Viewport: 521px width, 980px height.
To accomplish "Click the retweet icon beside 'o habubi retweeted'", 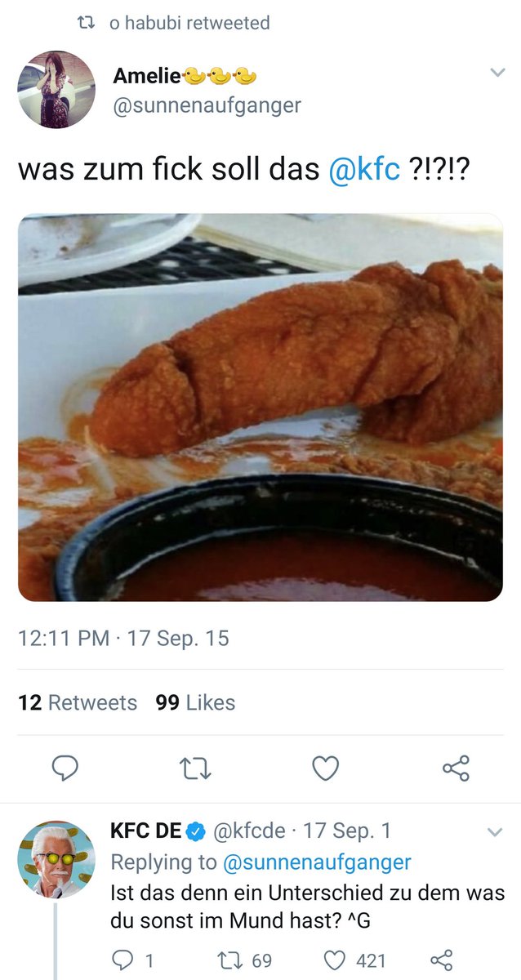I will pos(82,23).
